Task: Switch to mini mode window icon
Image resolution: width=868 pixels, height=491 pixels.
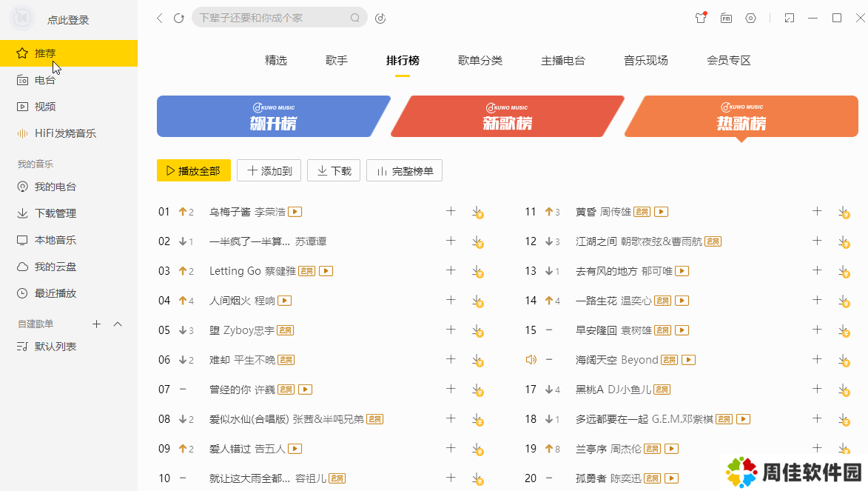Action: [790, 18]
